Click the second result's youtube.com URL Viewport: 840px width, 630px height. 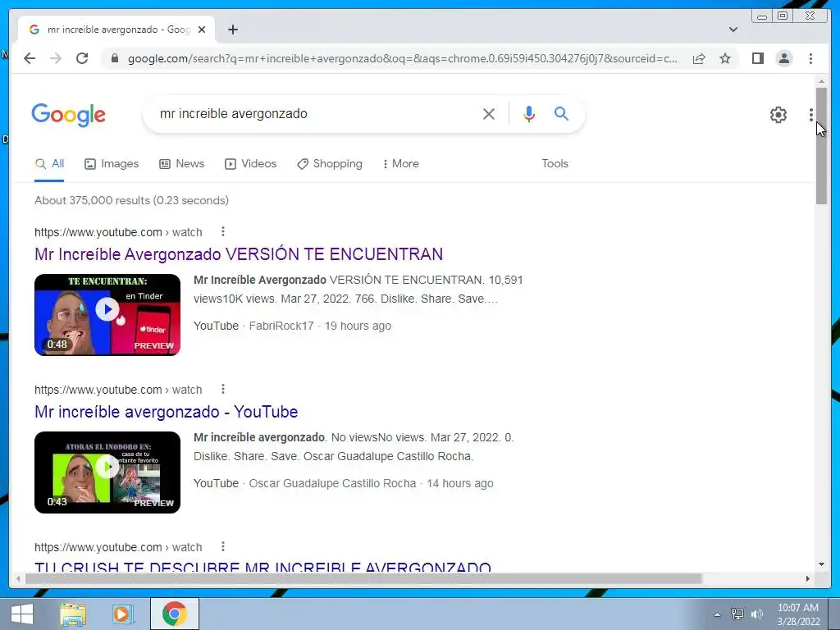tap(118, 390)
